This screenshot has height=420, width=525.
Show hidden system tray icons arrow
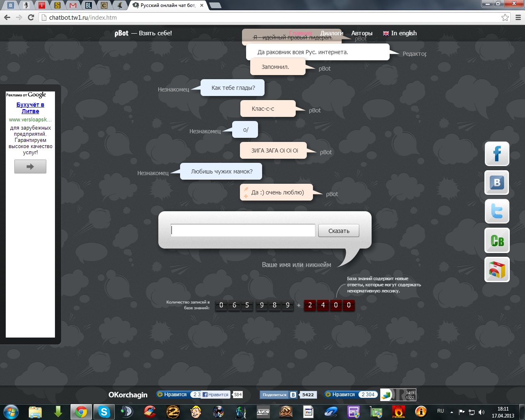(x=452, y=412)
